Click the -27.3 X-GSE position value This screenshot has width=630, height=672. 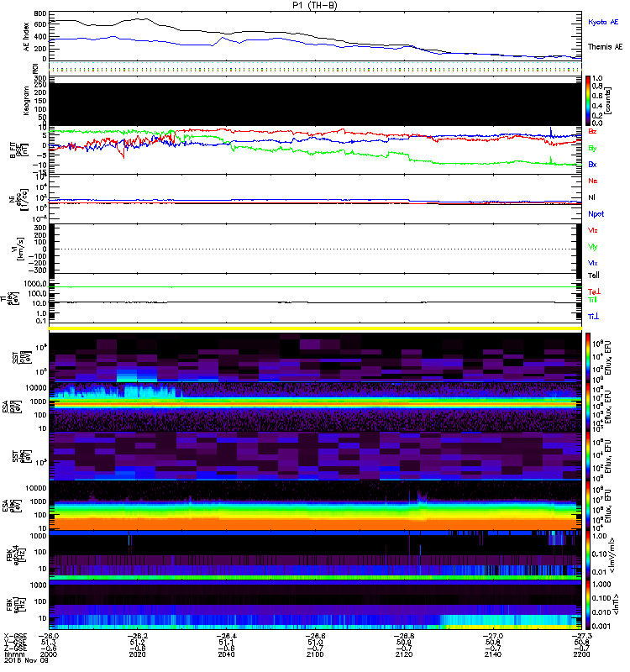tap(581, 637)
